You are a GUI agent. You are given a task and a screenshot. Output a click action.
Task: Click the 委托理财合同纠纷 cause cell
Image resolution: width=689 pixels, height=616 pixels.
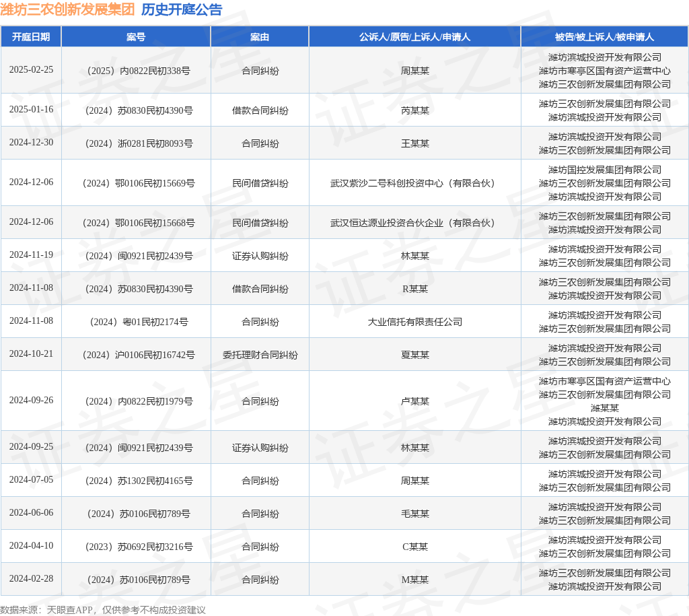(260, 355)
